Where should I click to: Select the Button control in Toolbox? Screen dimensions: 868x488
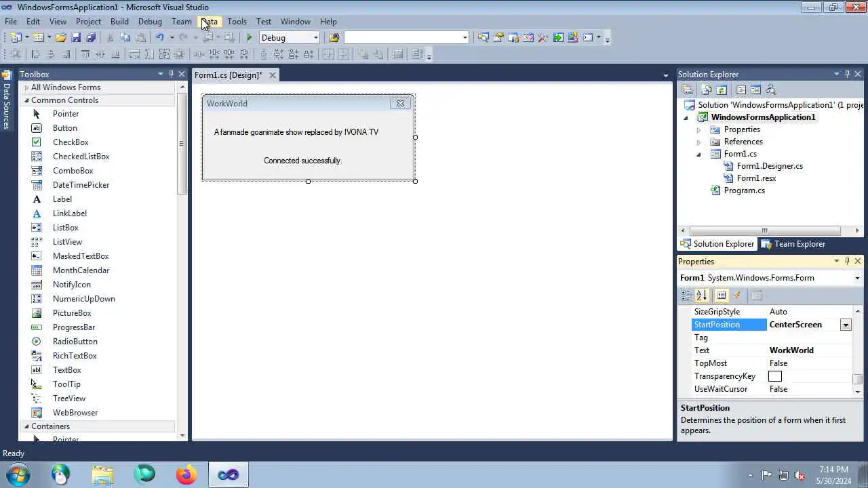[x=65, y=128]
